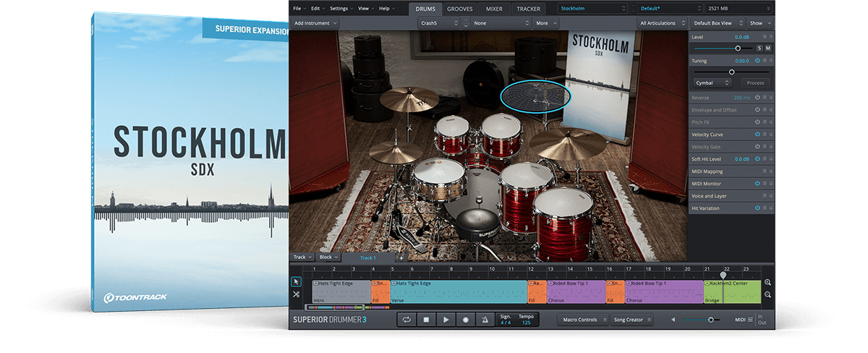Click the Process button under Tuning
This screenshot has width=868, height=353.
pos(755,83)
